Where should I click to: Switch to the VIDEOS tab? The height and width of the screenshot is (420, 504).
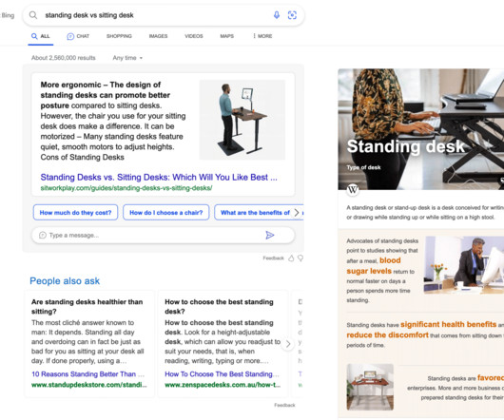click(x=194, y=36)
